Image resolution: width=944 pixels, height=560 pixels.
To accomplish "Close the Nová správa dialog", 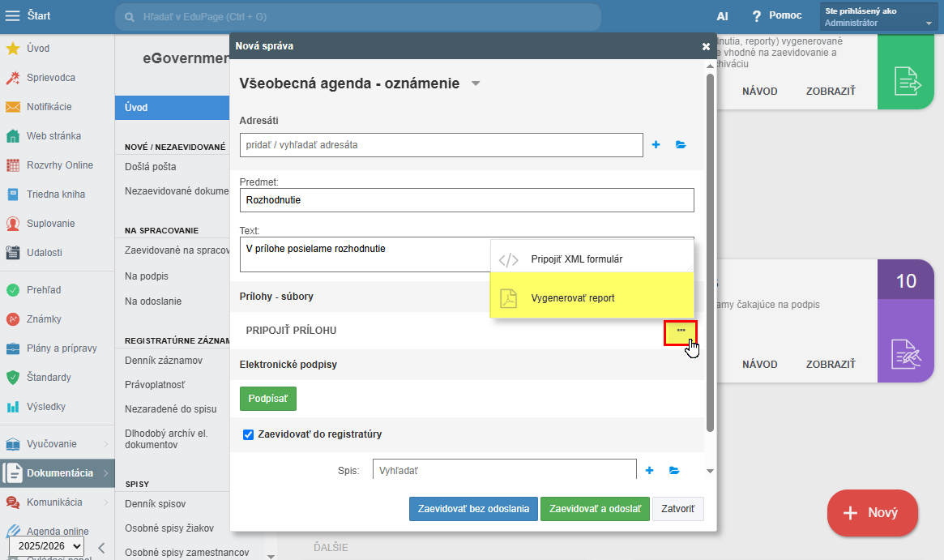I will [706, 46].
